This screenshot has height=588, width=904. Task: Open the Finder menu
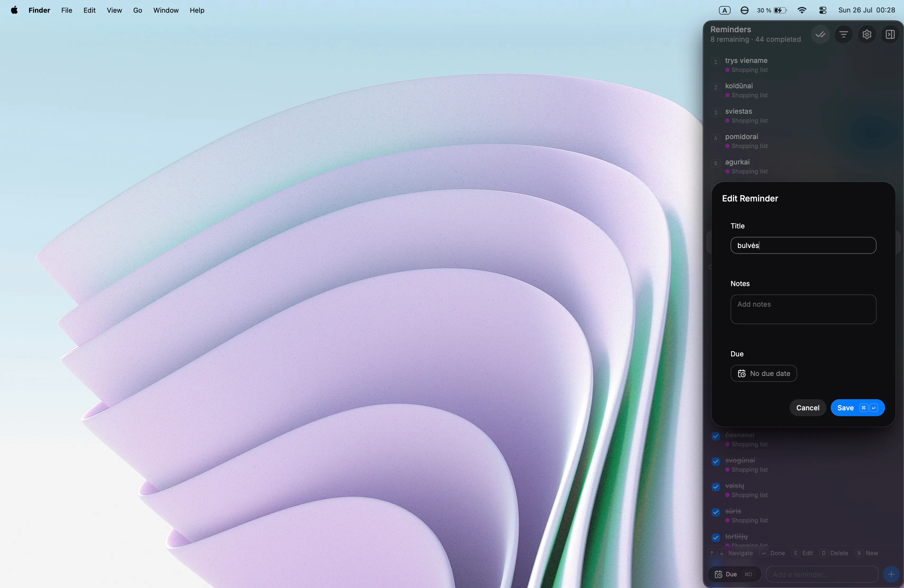tap(39, 10)
